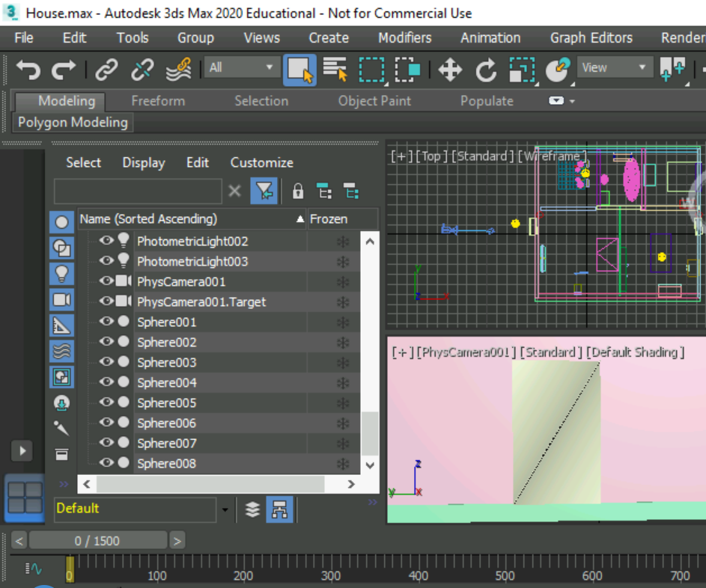The width and height of the screenshot is (706, 588).
Task: Toggle lights display filter in Scene Explorer
Action: [61, 274]
